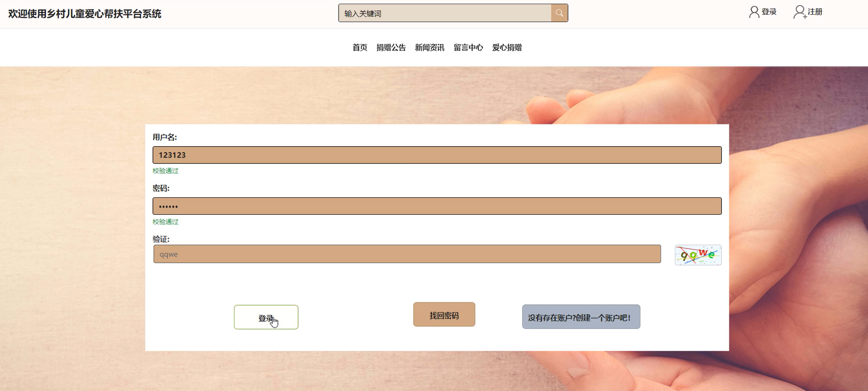Click the 验证: label
Viewport: 868px width, 391px height.
(x=161, y=239)
